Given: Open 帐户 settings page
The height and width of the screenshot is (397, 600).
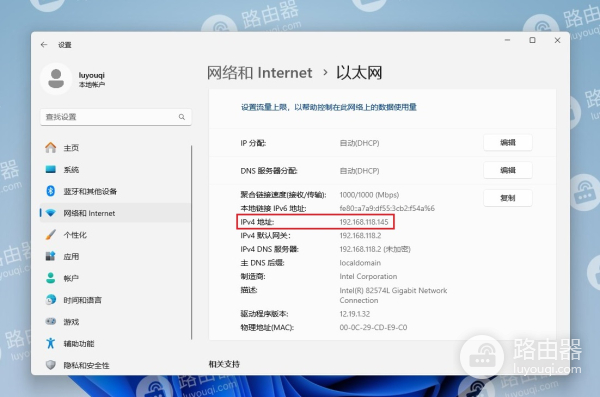Looking at the screenshot, I should click(x=116, y=278).
